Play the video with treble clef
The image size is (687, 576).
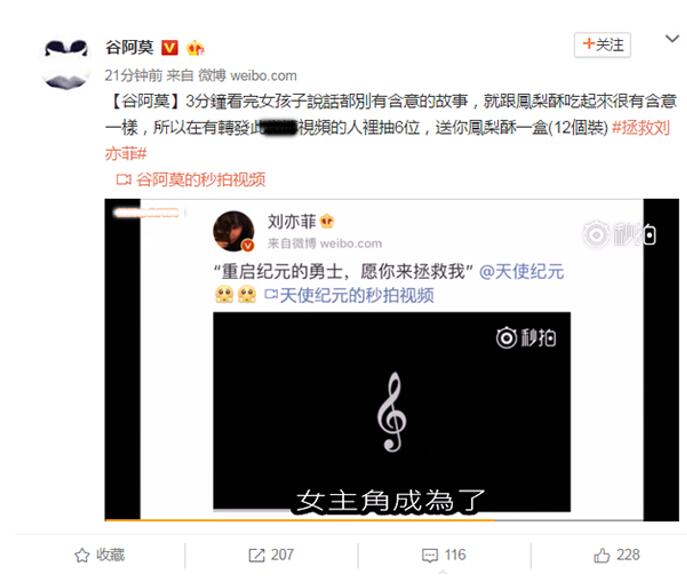click(392, 412)
